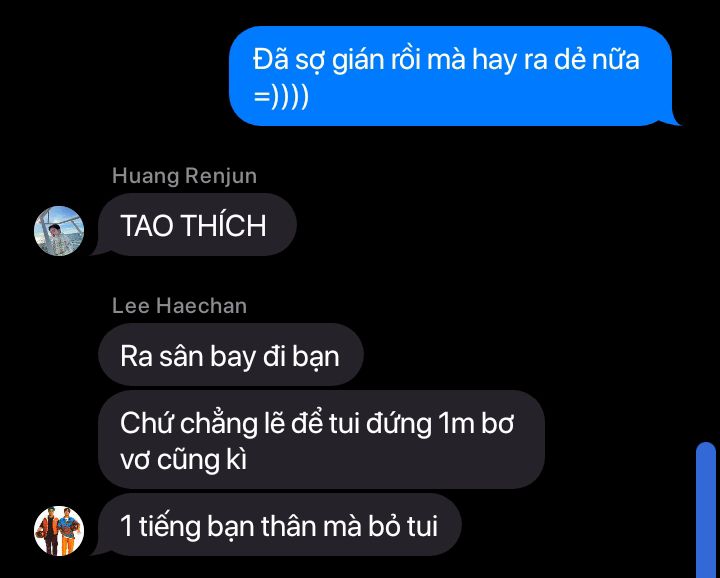Image resolution: width=720 pixels, height=578 pixels.
Task: Click the blue vertical scrollbar thumb
Action: click(x=706, y=510)
